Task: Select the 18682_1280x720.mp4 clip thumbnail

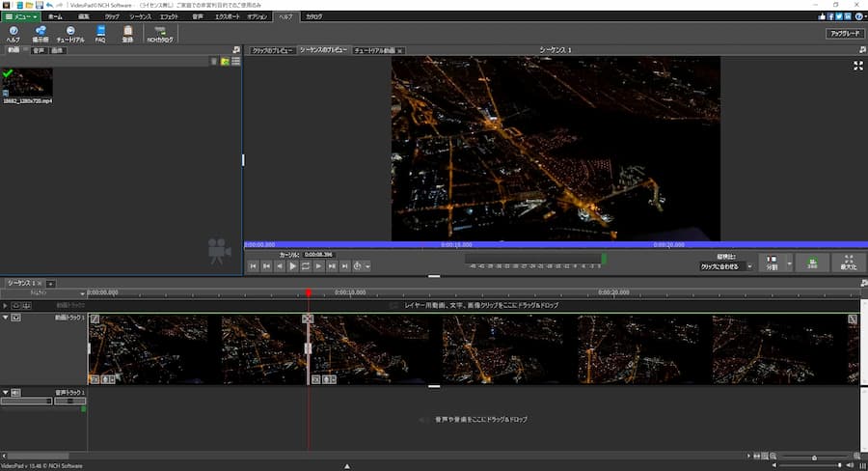Action: [28, 82]
